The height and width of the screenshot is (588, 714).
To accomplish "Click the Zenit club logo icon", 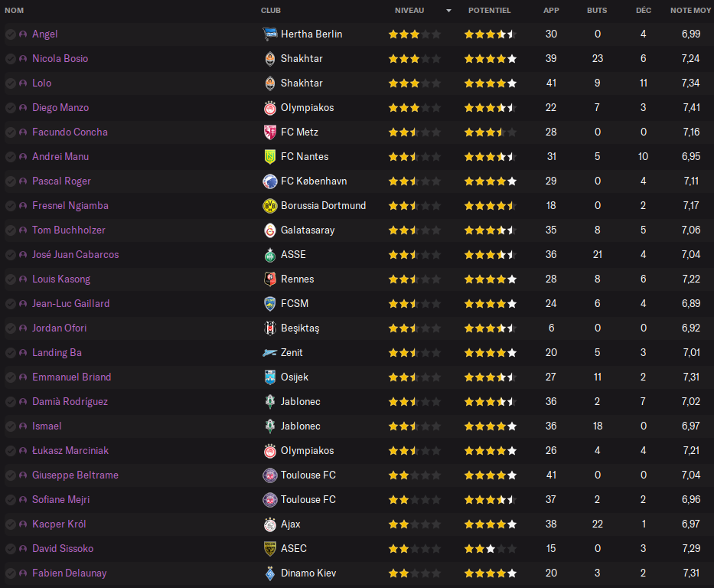I will tap(270, 353).
